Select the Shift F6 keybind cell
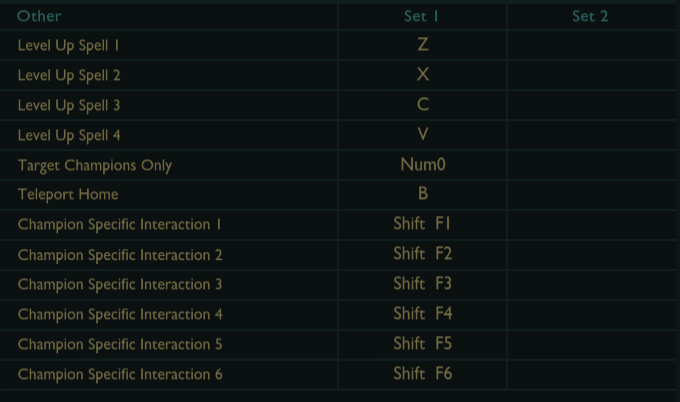680x402 pixels. [422, 374]
